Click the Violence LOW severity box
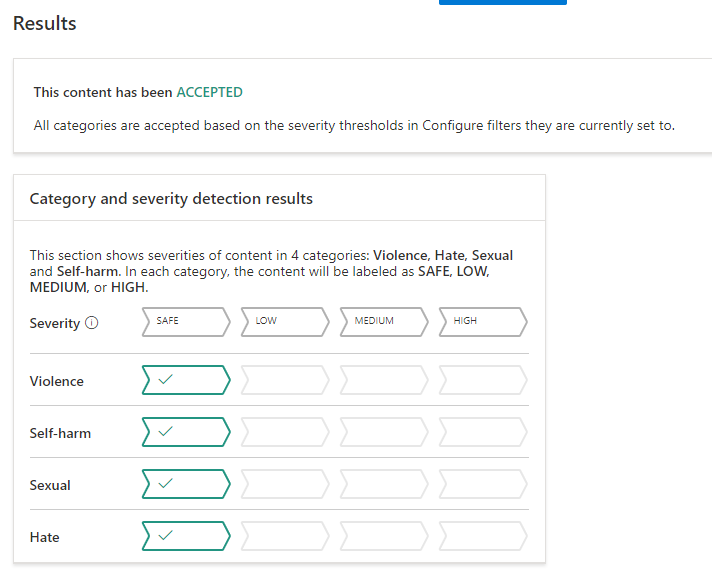 [x=285, y=380]
